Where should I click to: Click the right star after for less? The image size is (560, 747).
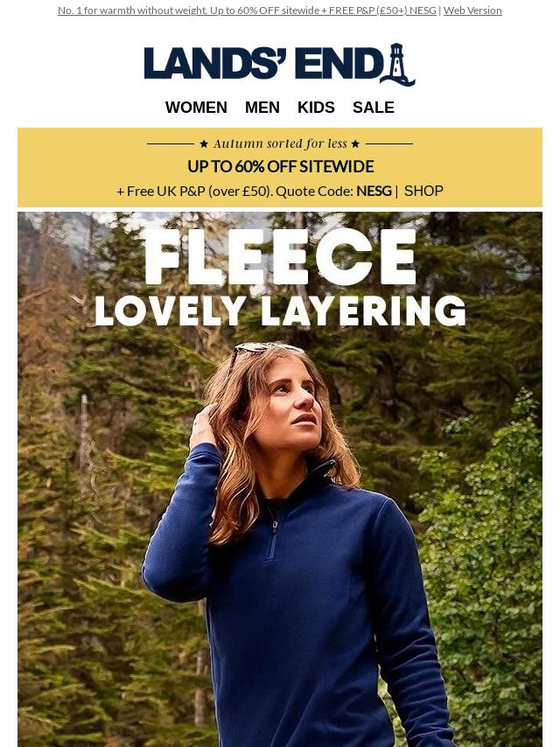355,143
